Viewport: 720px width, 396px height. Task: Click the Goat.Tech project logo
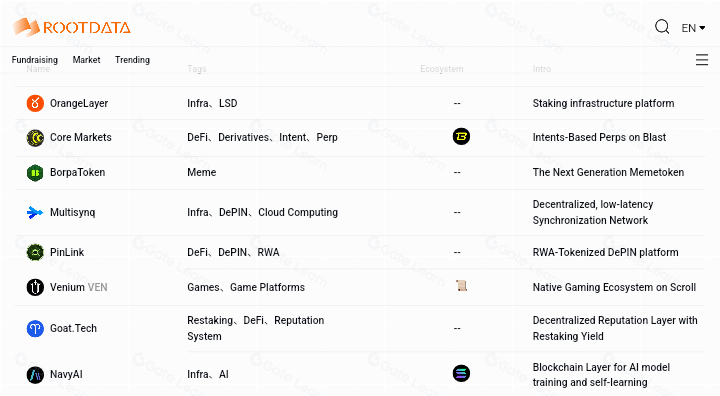tap(35, 328)
